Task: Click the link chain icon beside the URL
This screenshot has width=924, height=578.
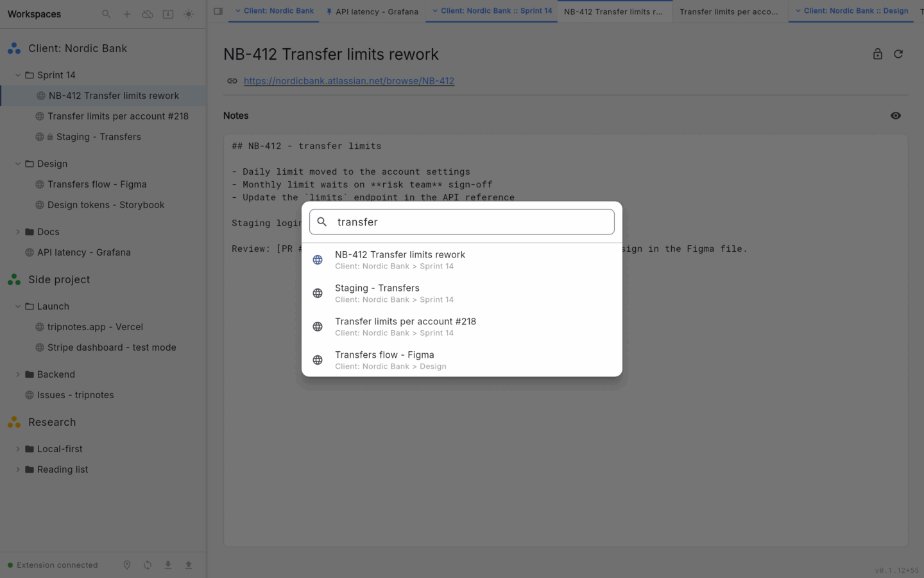Action: [232, 81]
